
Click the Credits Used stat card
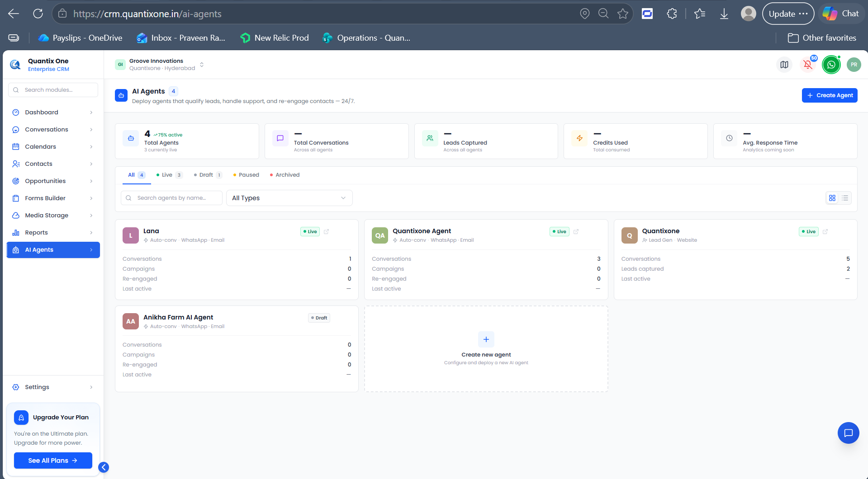(x=636, y=141)
